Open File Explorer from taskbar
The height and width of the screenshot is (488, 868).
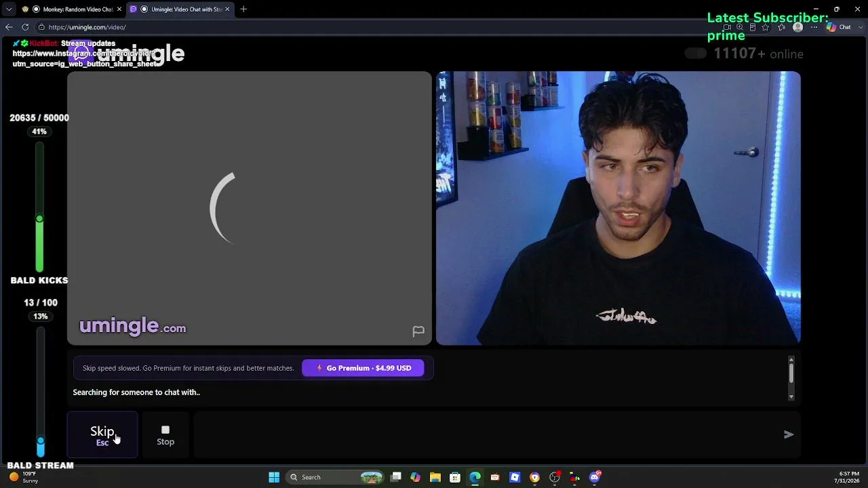[435, 477]
